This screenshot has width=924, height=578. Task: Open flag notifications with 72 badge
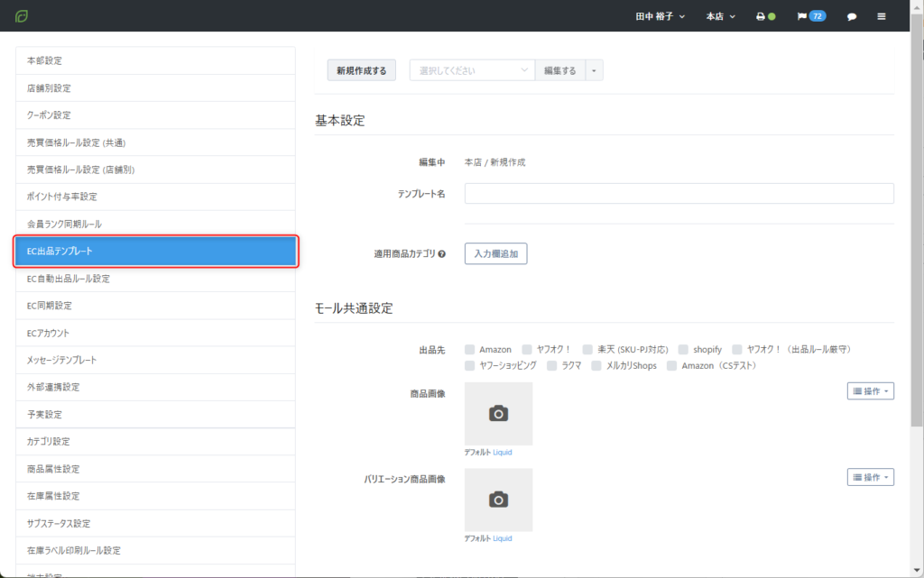(x=811, y=16)
